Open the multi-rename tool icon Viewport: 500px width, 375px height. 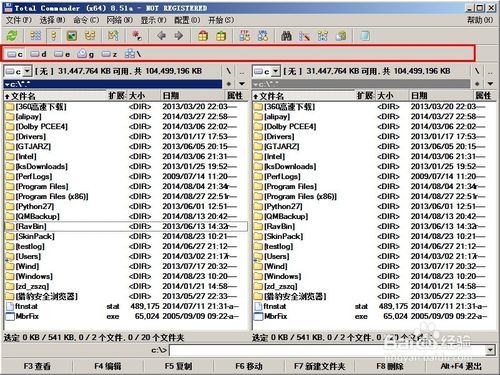click(304, 36)
